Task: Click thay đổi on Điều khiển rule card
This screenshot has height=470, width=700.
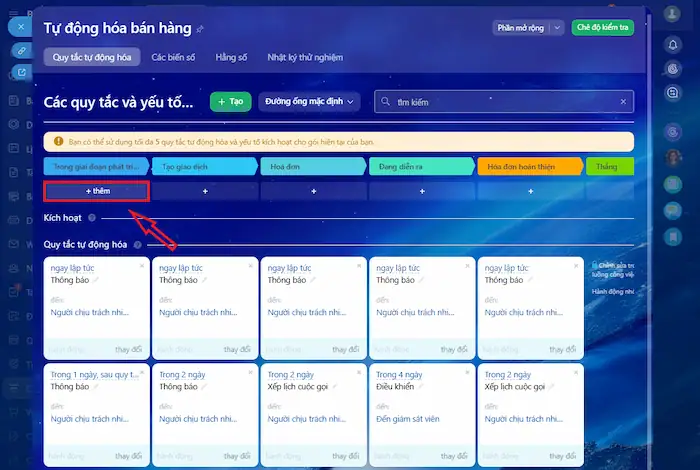Action: pos(454,456)
